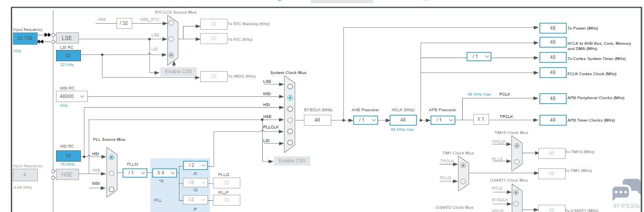Click the LSE oscillator block
This screenshot has width=644, height=212.
[67, 38]
